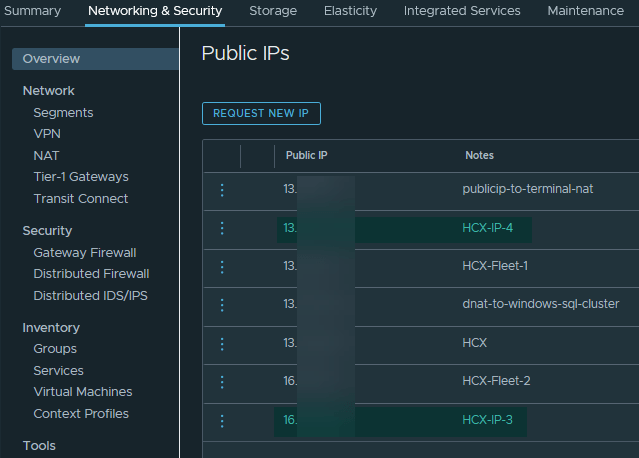Open three-dot menu for HCX-Fleet-2 row
The height and width of the screenshot is (458, 639).
pos(222,381)
